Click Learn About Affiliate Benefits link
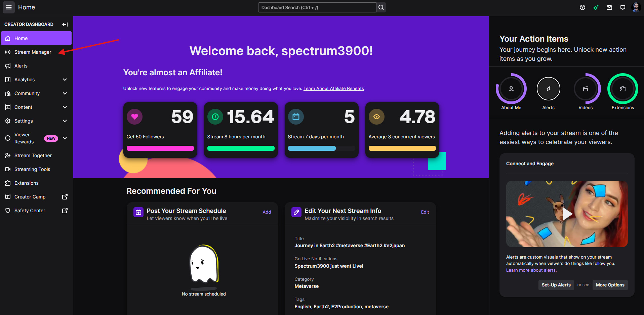Image resolution: width=644 pixels, height=315 pixels. point(333,89)
